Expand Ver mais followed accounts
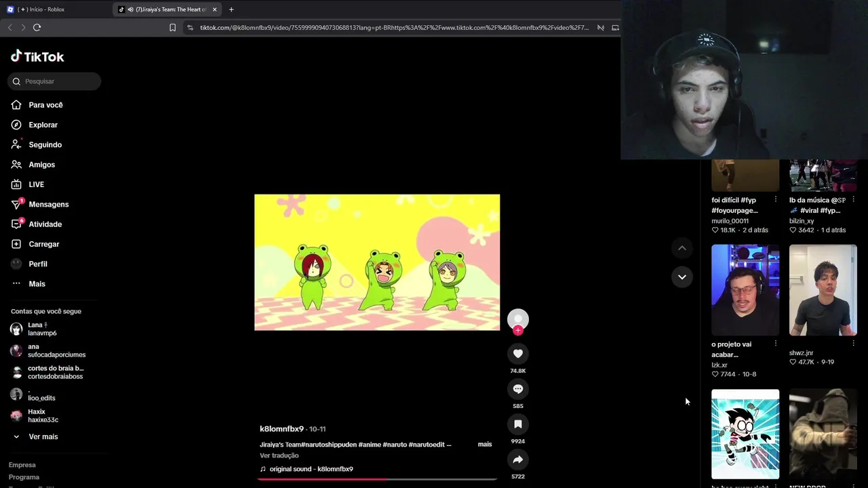The width and height of the screenshot is (868, 488). pos(43,436)
